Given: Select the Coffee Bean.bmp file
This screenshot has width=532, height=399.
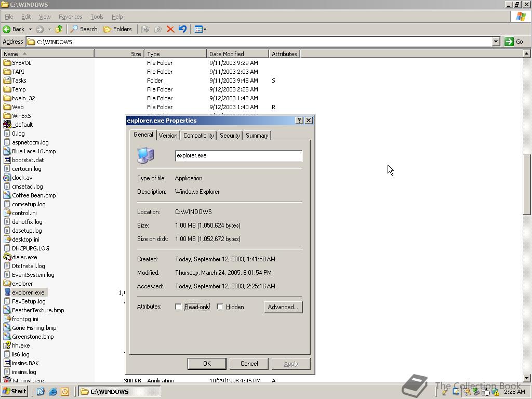Looking at the screenshot, I should tap(34, 195).
